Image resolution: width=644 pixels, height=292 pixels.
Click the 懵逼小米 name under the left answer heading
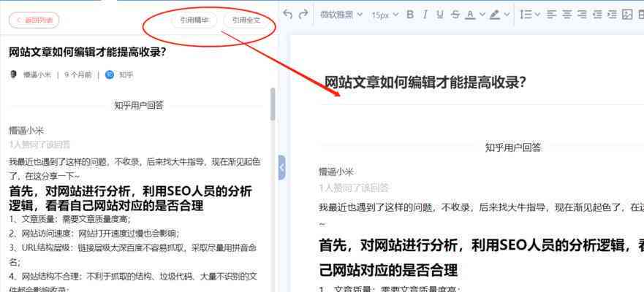coord(27,131)
